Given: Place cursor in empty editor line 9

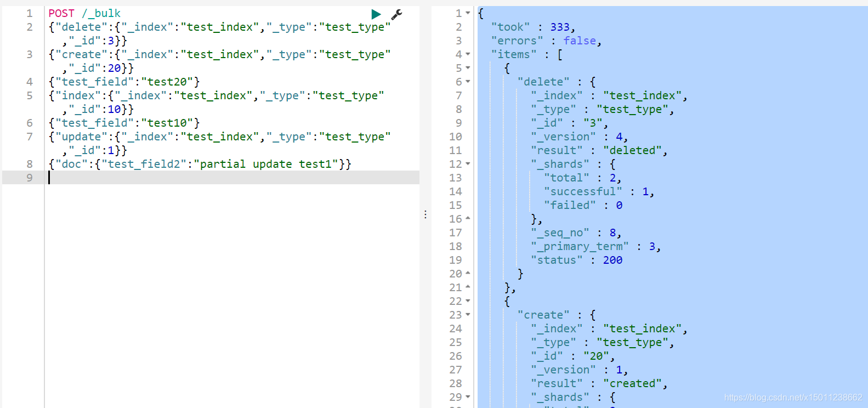Looking at the screenshot, I should tap(233, 178).
